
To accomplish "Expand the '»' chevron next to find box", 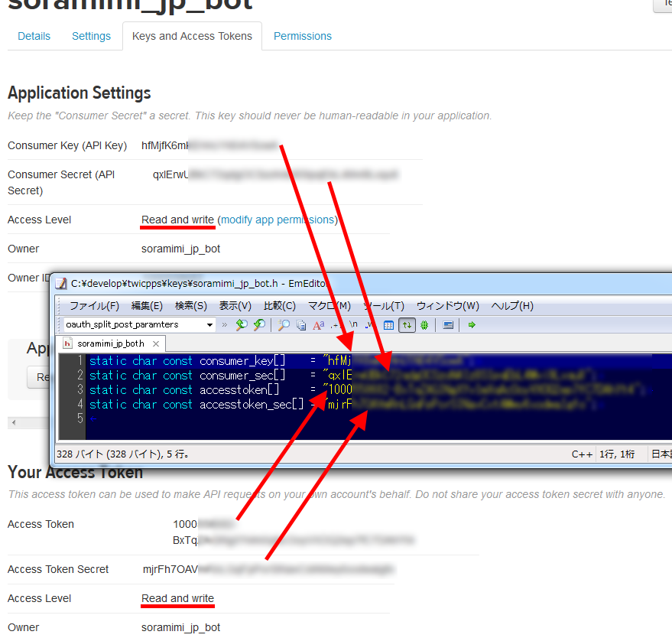I will point(225,325).
